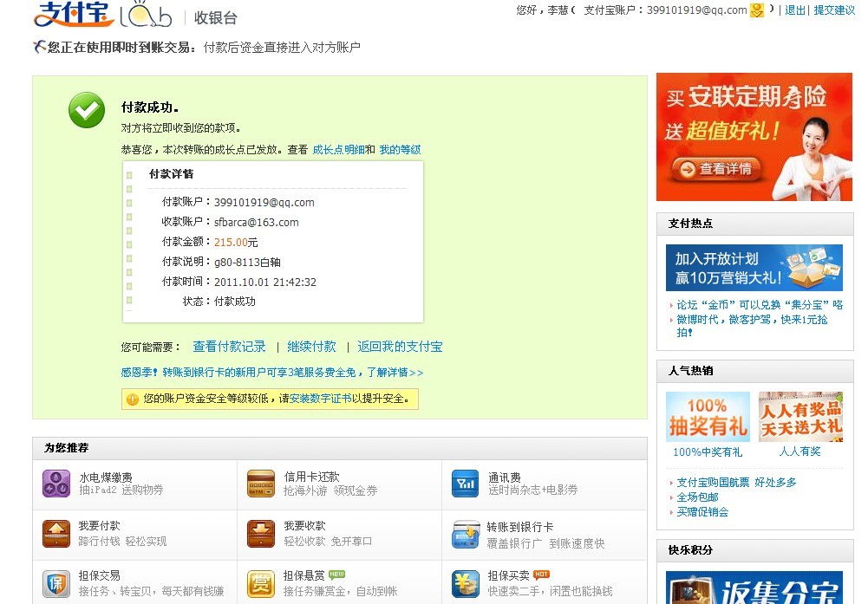The image size is (868, 604).
Task: Open the 加入开放计划 banner
Action: (754, 268)
